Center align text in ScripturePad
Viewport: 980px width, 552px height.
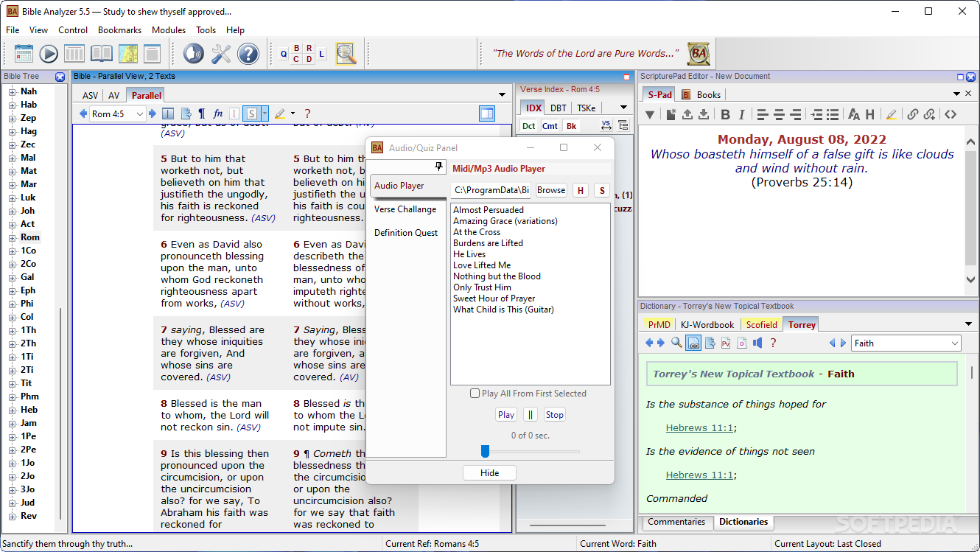pyautogui.click(x=779, y=114)
